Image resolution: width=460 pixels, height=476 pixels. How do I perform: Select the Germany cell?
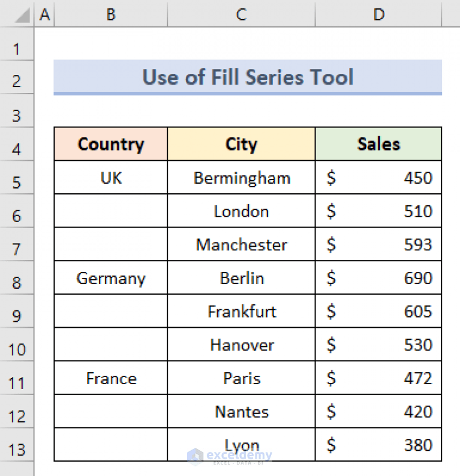click(111, 278)
